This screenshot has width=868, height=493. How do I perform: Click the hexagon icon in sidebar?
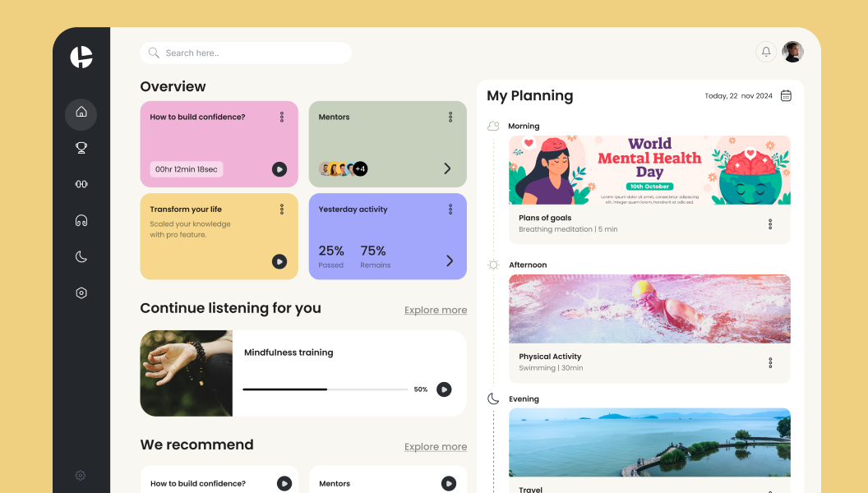click(81, 293)
